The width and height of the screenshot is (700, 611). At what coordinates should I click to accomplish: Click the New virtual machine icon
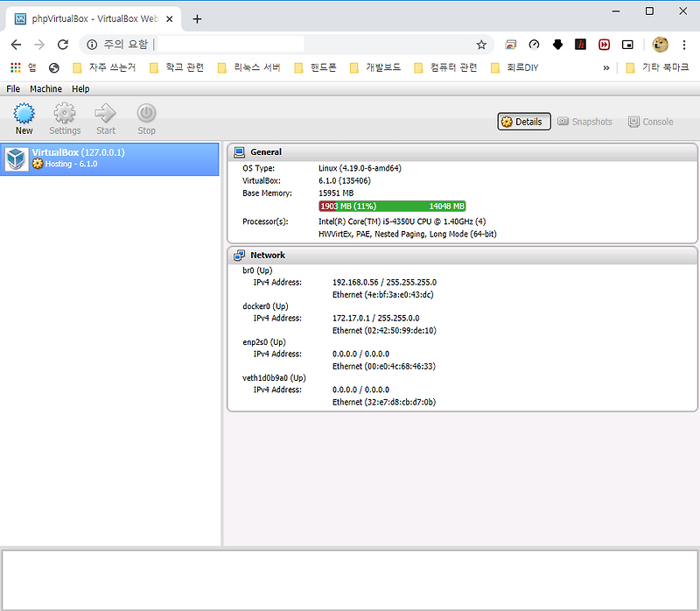point(24,113)
